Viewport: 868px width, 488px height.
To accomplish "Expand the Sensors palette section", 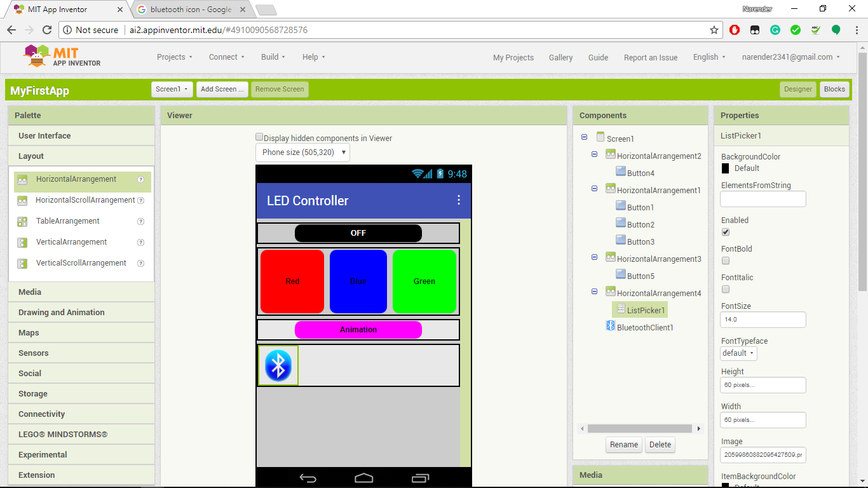I will [81, 353].
